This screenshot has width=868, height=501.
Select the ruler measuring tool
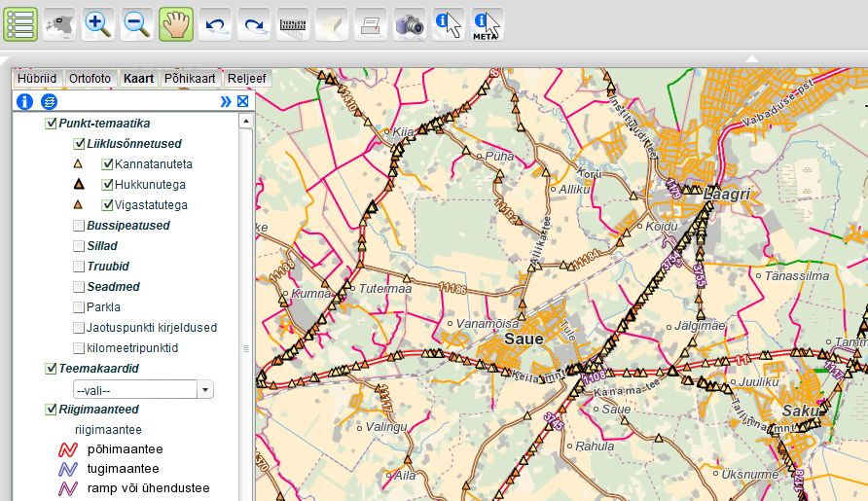tap(293, 24)
